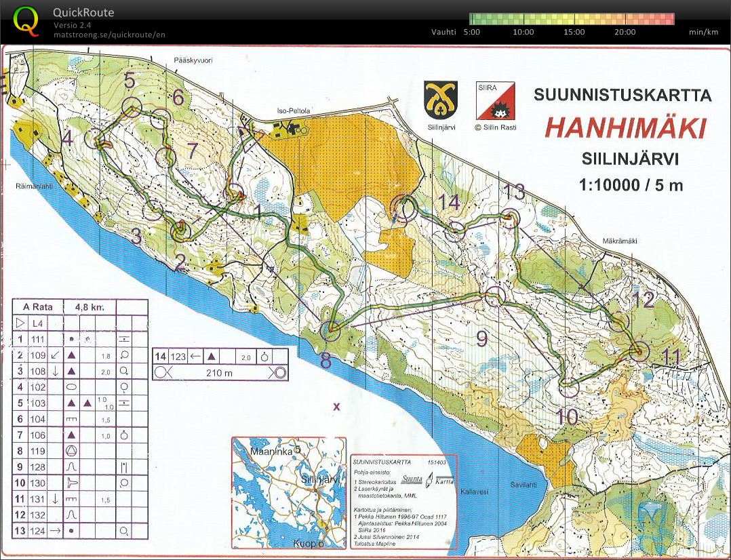
Task: Click the Vauhti pace label
Action: [443, 32]
